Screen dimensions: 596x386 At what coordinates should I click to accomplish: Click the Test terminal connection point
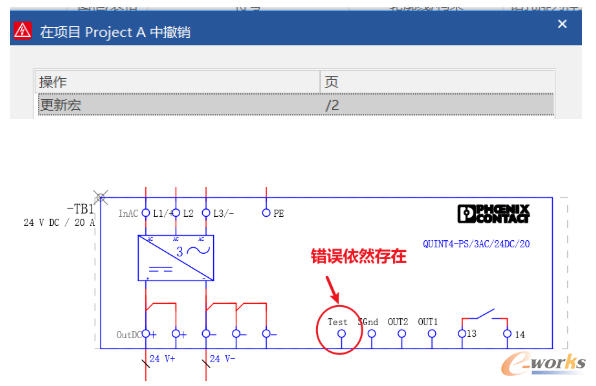[341, 334]
